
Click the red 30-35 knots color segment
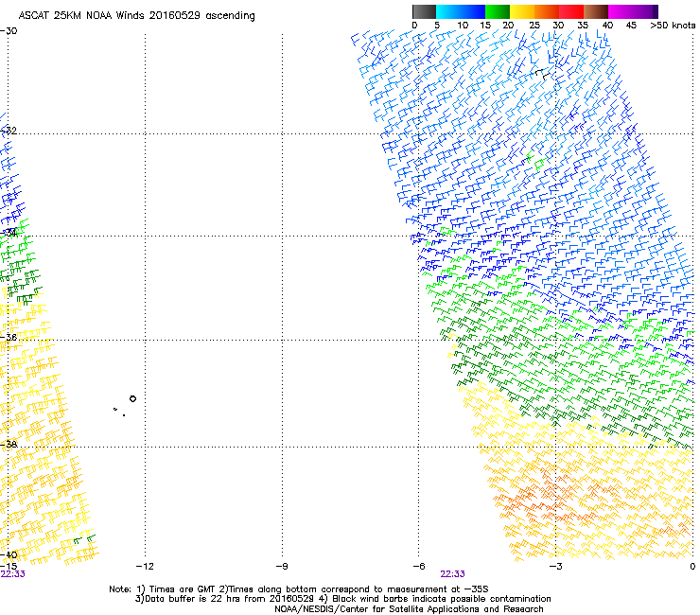tap(571, 11)
